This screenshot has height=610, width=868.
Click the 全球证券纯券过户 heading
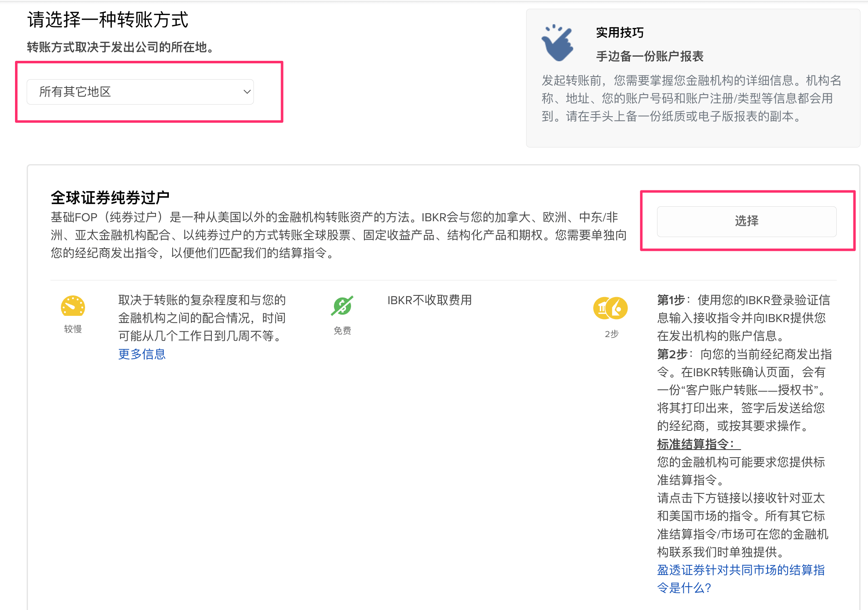click(110, 197)
